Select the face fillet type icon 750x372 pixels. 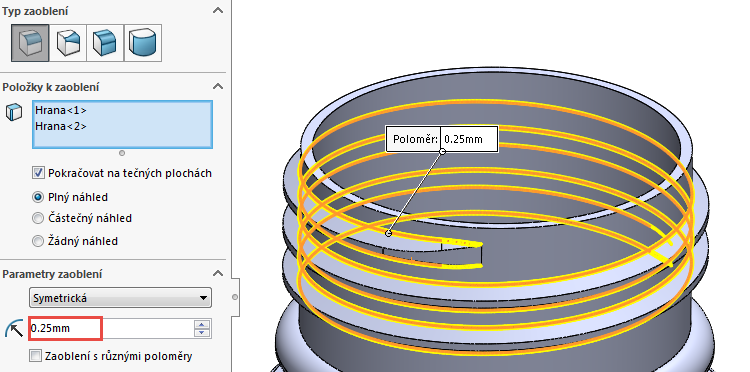[105, 43]
